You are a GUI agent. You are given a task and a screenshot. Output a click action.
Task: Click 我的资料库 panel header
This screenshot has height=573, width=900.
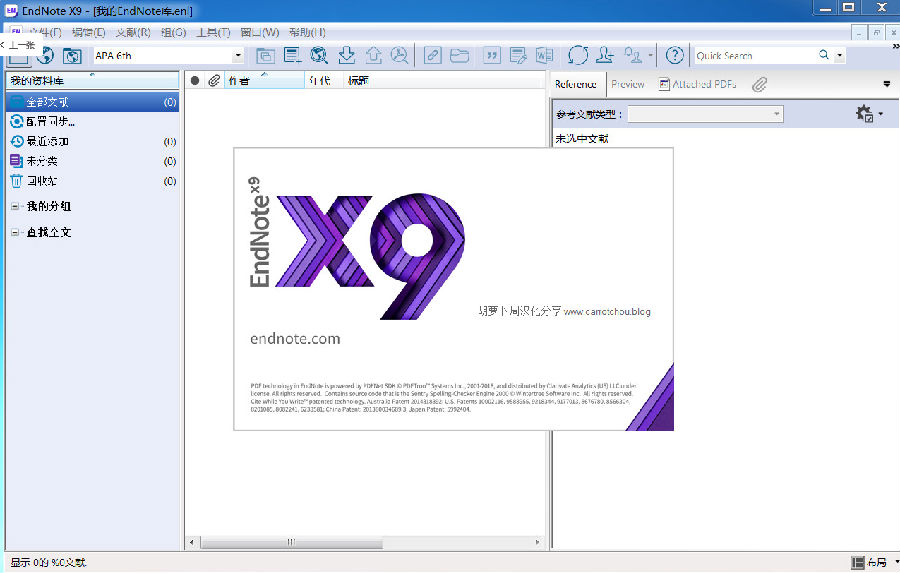[92, 80]
